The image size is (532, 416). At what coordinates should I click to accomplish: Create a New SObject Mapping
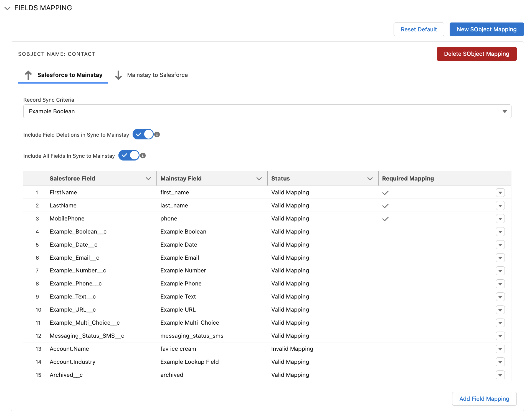coord(487,29)
